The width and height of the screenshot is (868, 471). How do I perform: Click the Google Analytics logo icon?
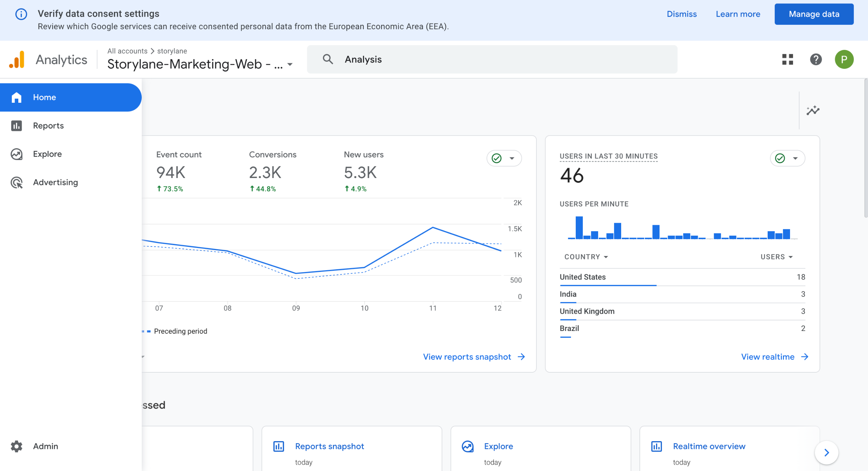pos(17,59)
